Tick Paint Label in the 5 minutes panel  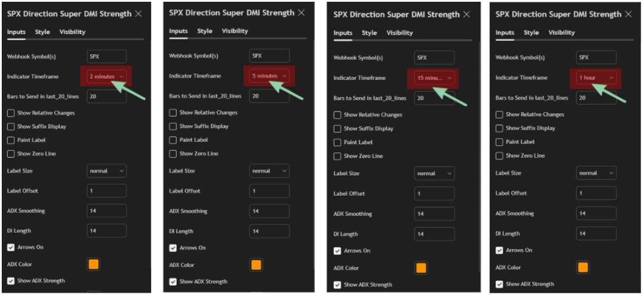(173, 140)
